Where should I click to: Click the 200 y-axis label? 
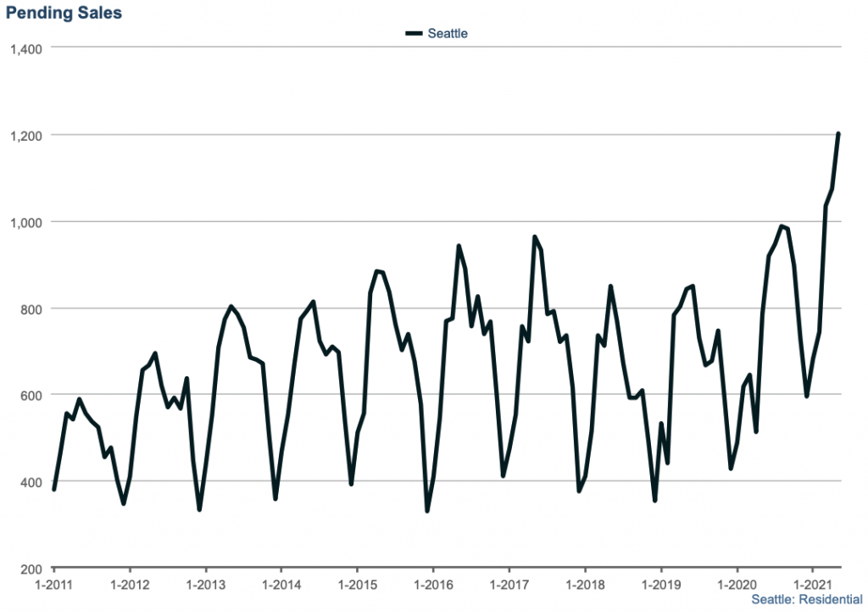pos(31,569)
